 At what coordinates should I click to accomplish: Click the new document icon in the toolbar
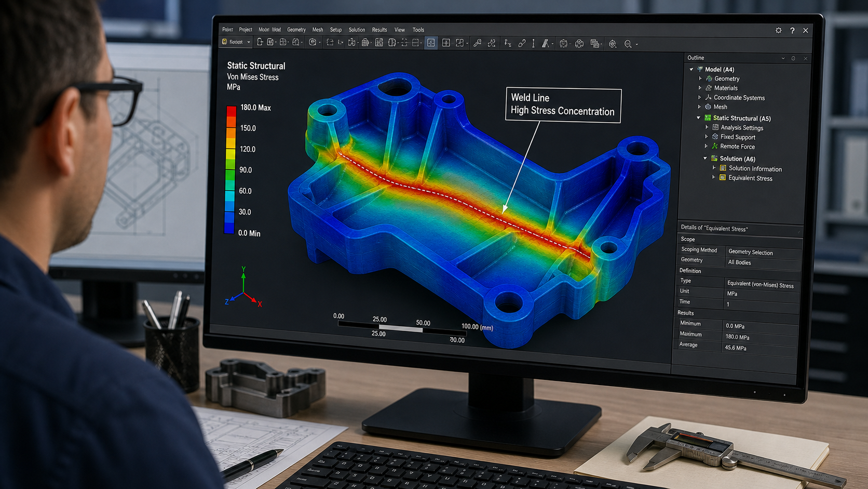260,42
